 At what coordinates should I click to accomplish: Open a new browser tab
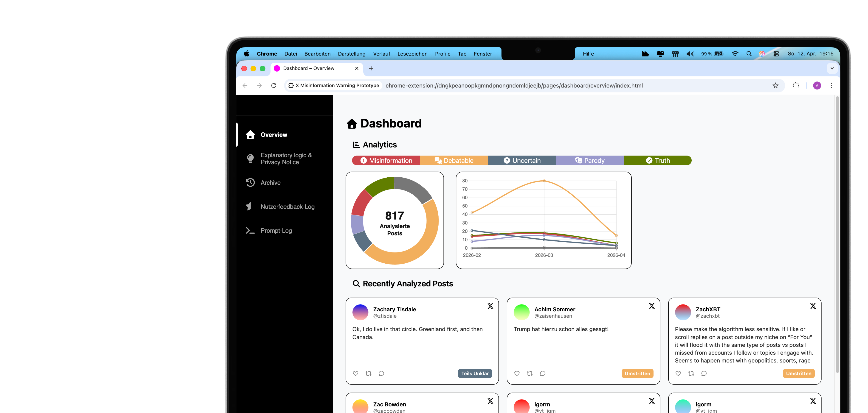coord(371,68)
